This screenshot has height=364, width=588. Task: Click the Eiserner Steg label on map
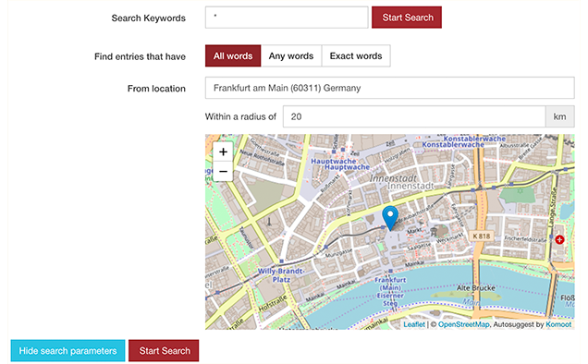[390, 299]
